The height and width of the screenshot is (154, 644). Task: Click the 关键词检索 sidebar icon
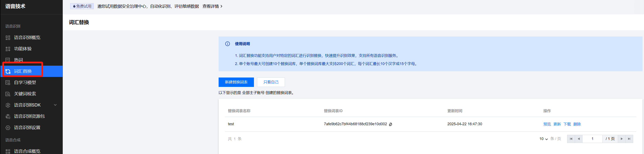(x=8, y=94)
